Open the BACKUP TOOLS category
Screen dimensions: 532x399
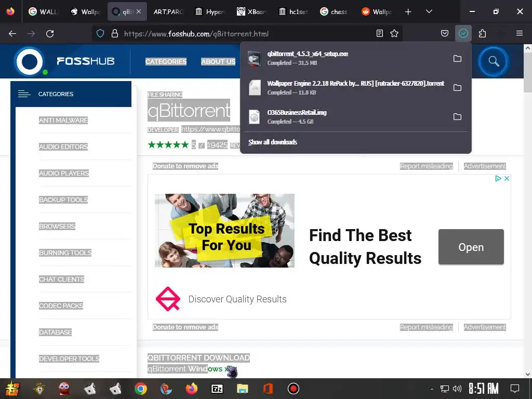[x=63, y=199]
